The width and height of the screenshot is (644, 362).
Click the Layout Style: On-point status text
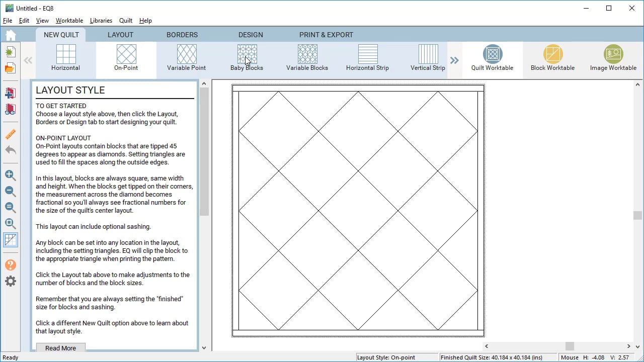pos(386,357)
